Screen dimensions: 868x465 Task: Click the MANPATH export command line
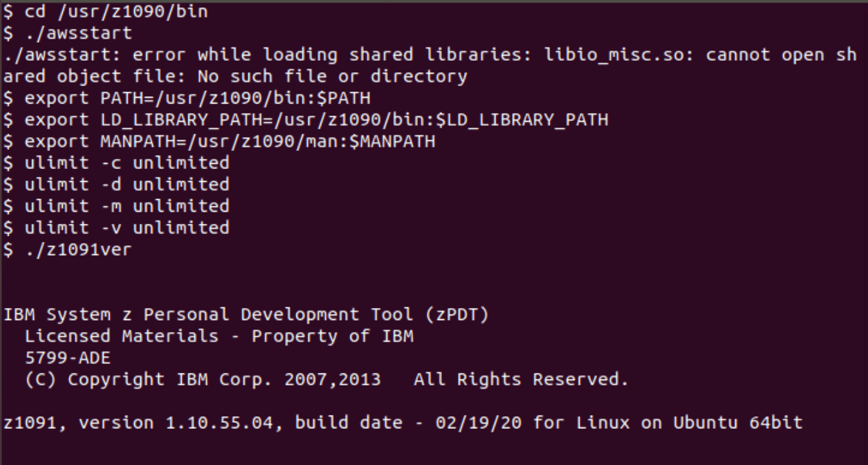[229, 142]
